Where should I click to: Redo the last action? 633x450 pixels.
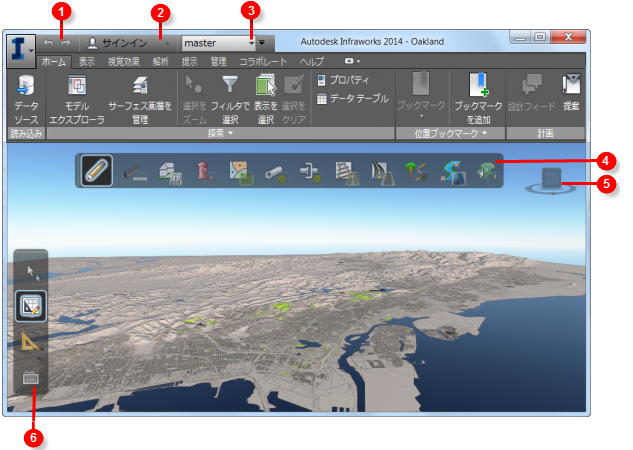66,43
